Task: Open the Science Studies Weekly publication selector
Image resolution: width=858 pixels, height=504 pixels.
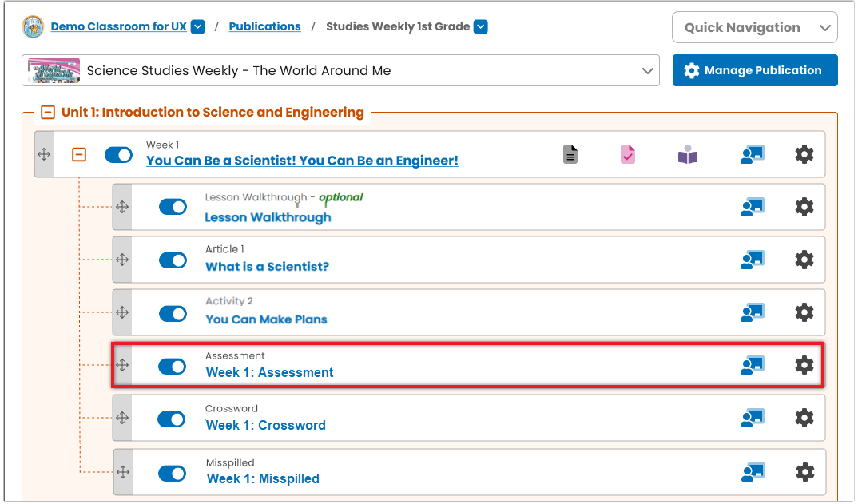Action: [340, 70]
